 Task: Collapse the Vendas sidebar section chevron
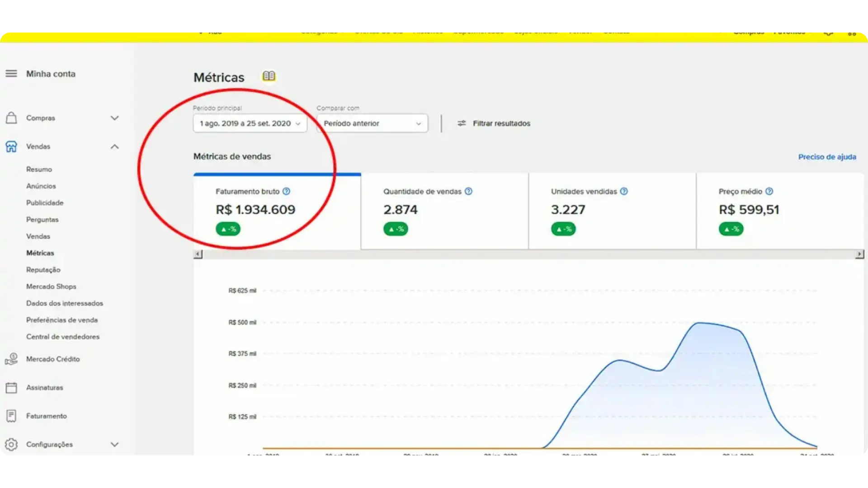click(115, 146)
